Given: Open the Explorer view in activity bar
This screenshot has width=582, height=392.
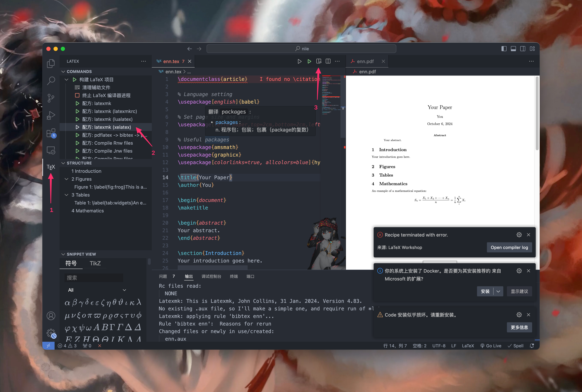Looking at the screenshot, I should [x=51, y=63].
